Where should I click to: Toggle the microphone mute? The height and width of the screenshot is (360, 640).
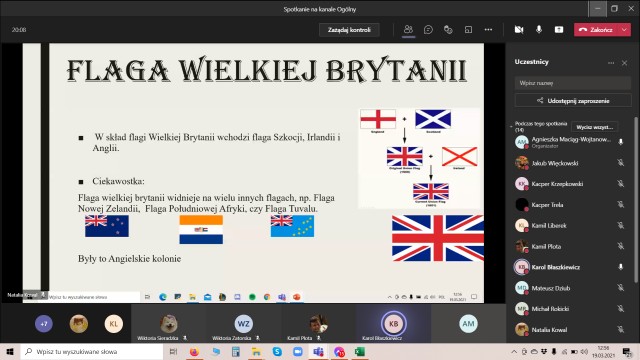[x=539, y=29]
